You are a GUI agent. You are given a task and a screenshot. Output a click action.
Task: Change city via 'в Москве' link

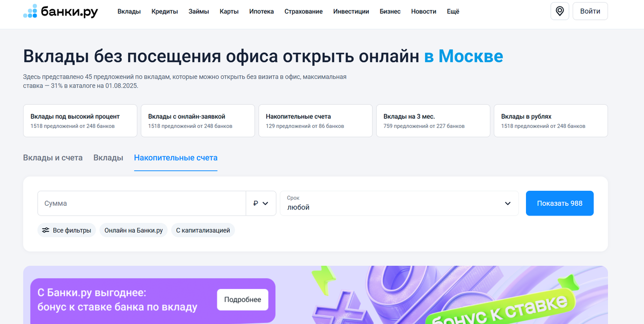tap(464, 56)
